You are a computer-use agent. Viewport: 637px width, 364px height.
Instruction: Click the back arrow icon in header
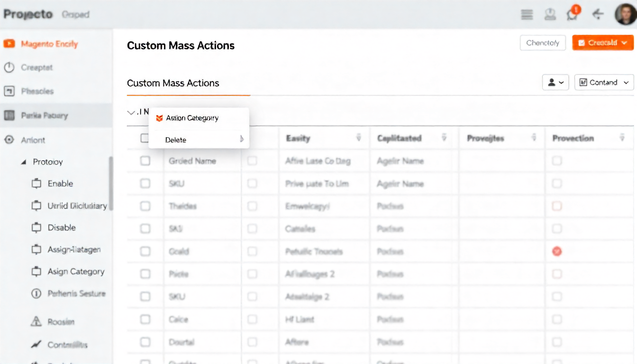(598, 15)
